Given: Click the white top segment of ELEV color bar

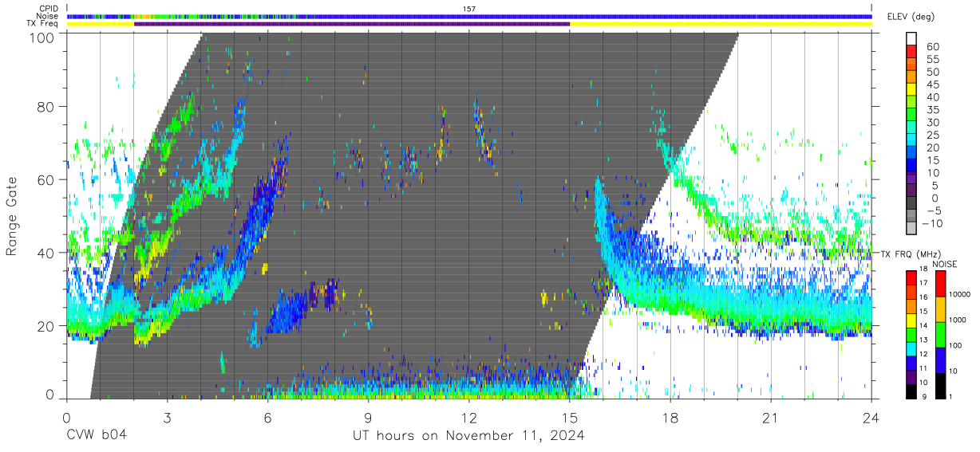Looking at the screenshot, I should pyautogui.click(x=911, y=40).
